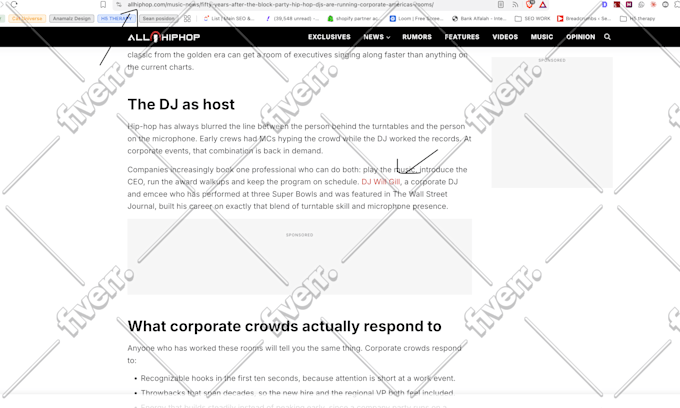Open the Anamalz Design tab group
This screenshot has width=680, height=408.
click(x=72, y=19)
